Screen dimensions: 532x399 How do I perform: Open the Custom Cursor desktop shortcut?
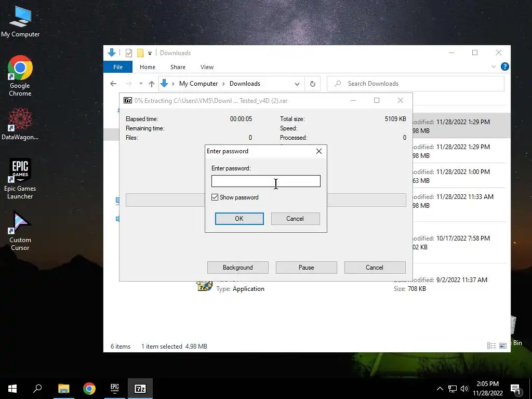(x=20, y=231)
